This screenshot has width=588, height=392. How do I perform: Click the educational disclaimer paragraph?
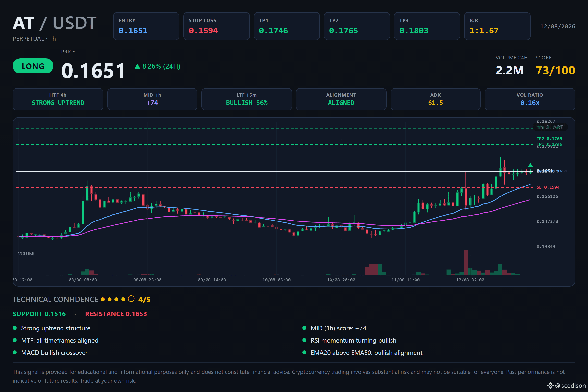289,376
